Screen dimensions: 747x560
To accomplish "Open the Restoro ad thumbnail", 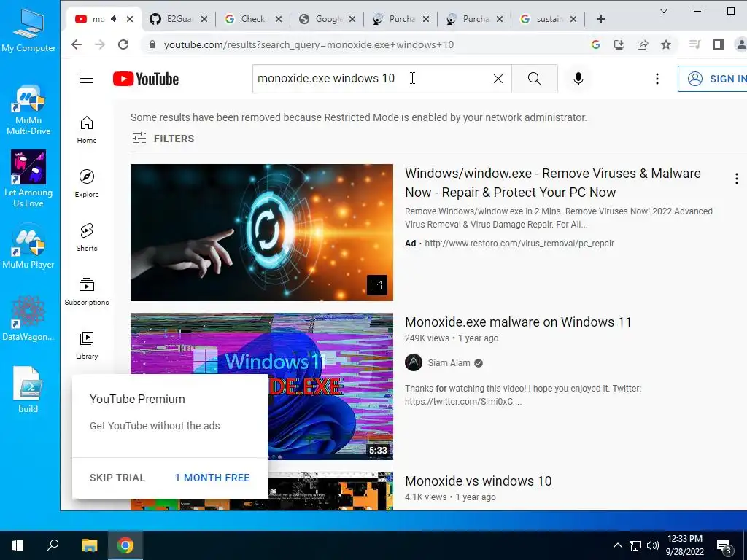I will click(x=262, y=233).
